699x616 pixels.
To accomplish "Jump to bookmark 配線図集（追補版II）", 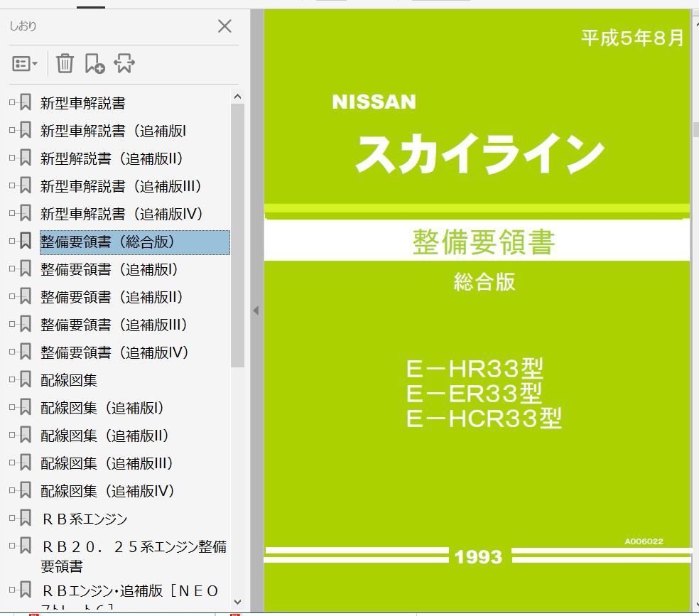I will tap(105, 435).
